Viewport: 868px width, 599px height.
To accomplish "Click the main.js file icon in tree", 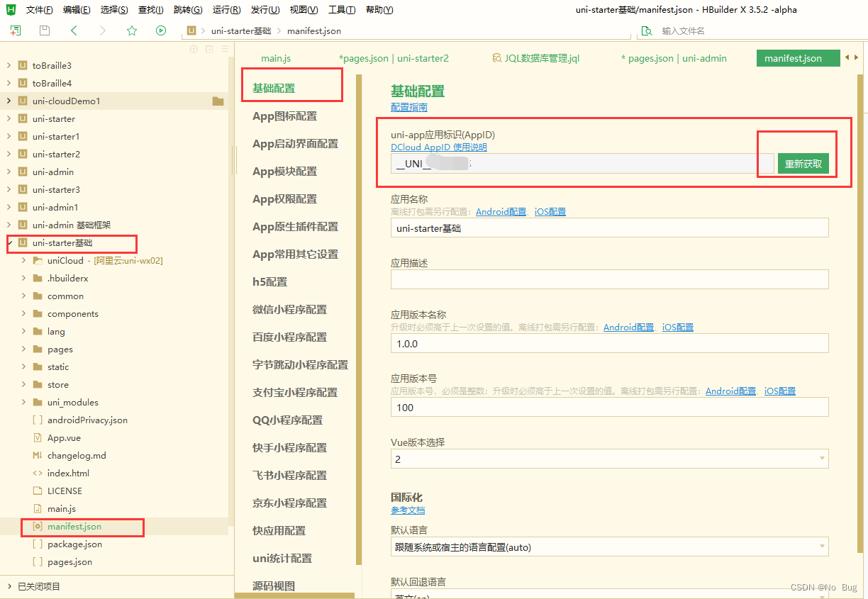I will pos(38,509).
